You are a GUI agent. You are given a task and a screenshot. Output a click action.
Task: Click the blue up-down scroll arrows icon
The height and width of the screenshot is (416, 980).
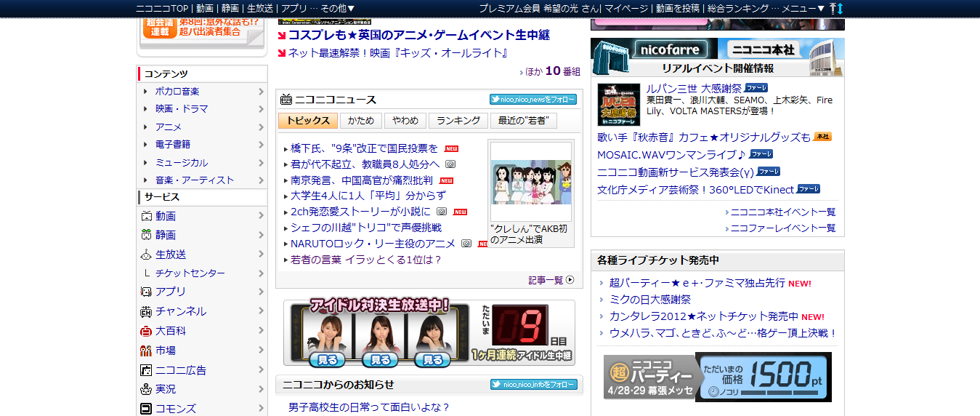[x=841, y=8]
